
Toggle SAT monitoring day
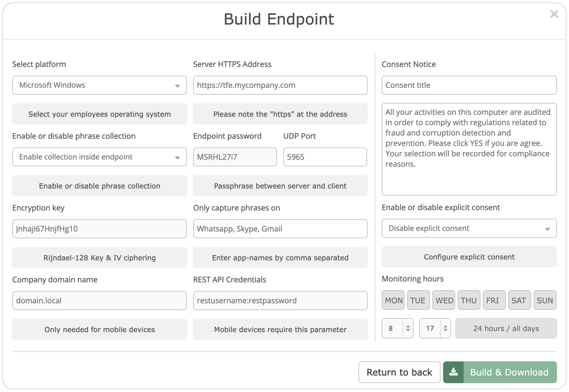coord(519,300)
